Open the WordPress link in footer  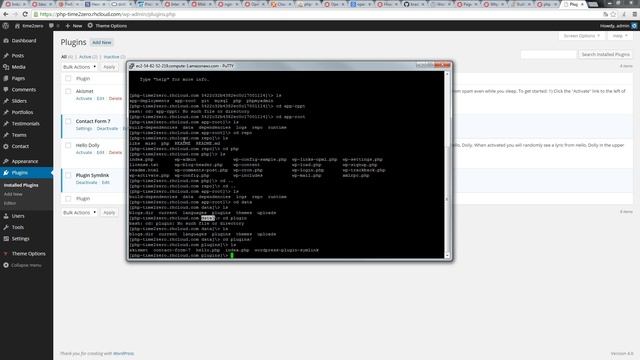[x=123, y=353]
